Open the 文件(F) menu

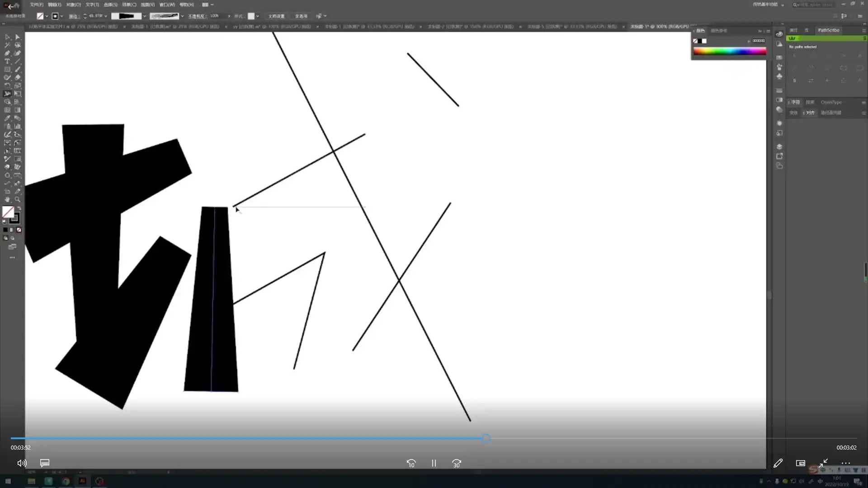click(37, 5)
